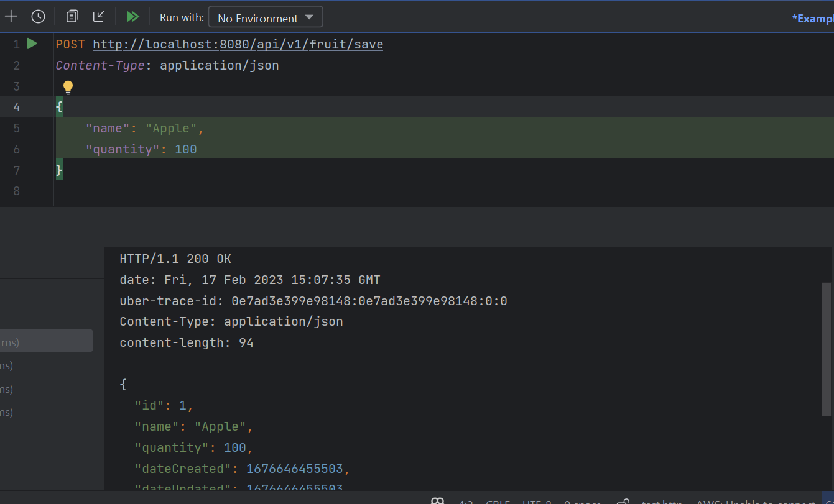Viewport: 834px width, 504px height.
Task: Select the highlighted request entry in left list
Action: pyautogui.click(x=47, y=341)
